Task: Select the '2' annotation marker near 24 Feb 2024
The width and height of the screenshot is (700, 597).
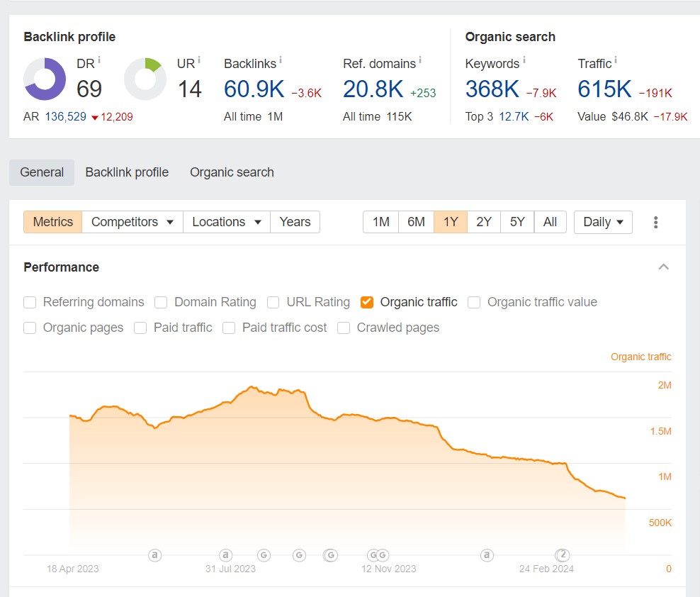Action: coord(563,554)
